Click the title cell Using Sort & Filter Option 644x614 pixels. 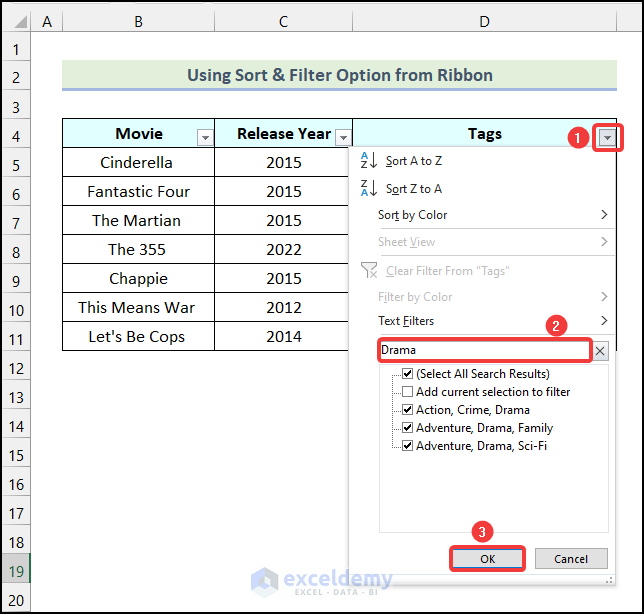(x=339, y=75)
